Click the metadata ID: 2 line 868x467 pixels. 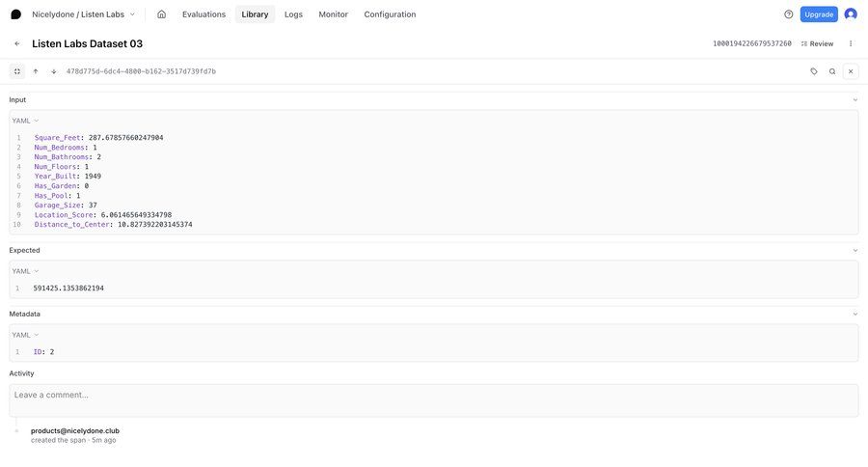point(43,352)
